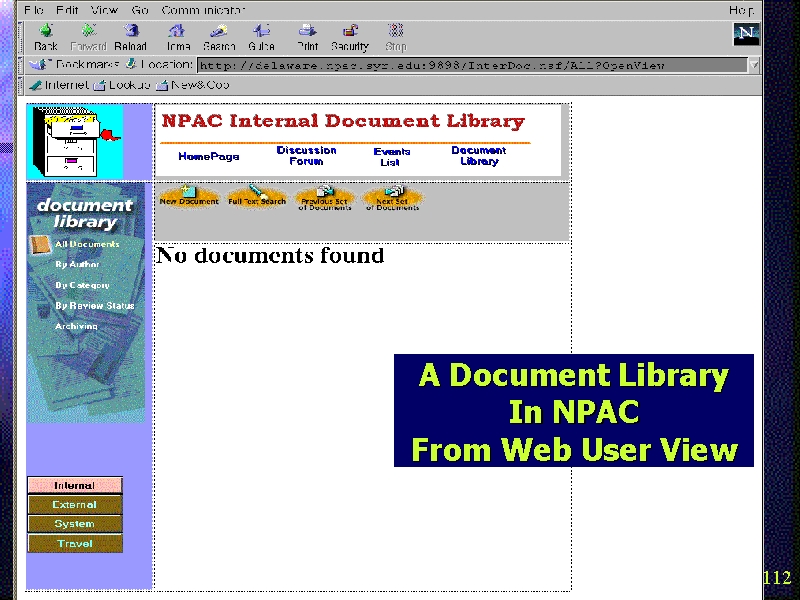The height and width of the screenshot is (600, 800).
Task: Follow the HomePage link
Action: tap(209, 156)
